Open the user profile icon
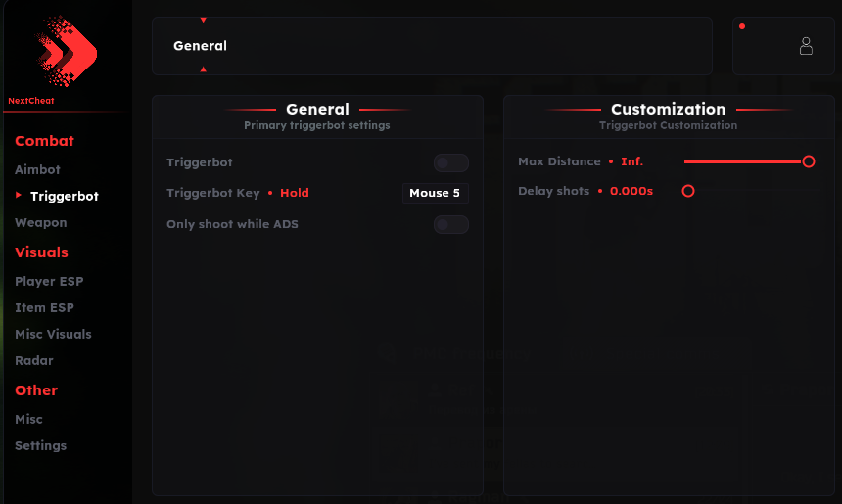The width and height of the screenshot is (842, 504). [x=806, y=45]
